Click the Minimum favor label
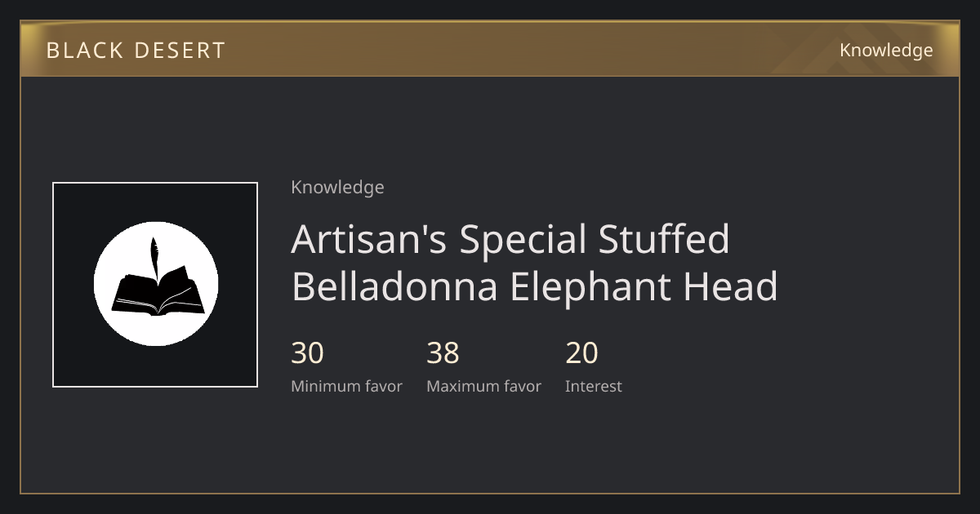This screenshot has height=514, width=980. (x=346, y=387)
